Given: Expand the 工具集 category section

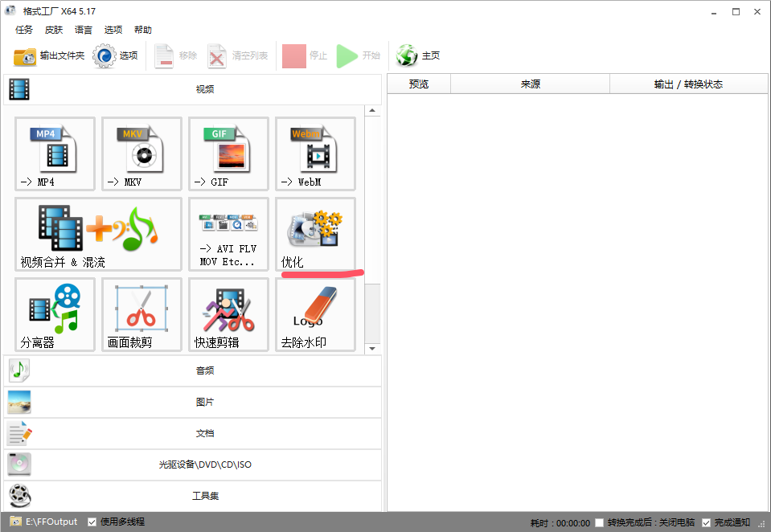Looking at the screenshot, I should pyautogui.click(x=193, y=496).
